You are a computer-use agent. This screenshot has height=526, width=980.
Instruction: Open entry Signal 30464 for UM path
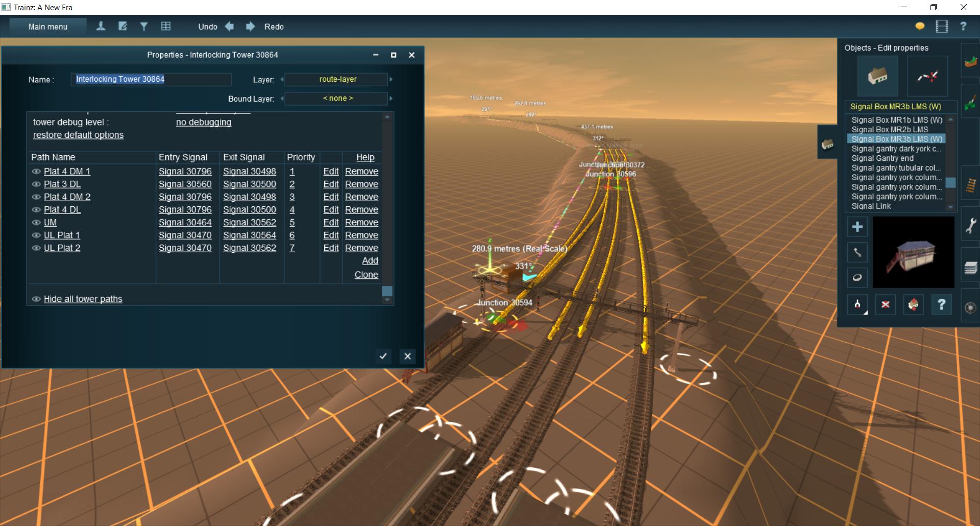(x=185, y=222)
